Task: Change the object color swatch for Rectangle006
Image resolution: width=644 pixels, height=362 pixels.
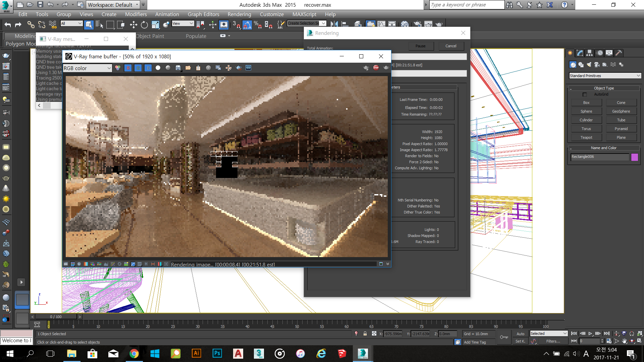Action: pyautogui.click(x=634, y=157)
